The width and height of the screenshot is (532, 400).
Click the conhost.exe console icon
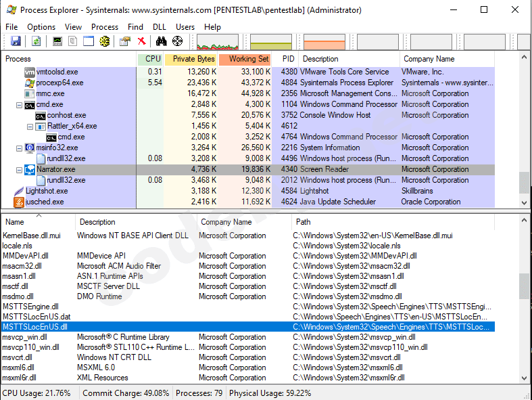[x=41, y=116]
